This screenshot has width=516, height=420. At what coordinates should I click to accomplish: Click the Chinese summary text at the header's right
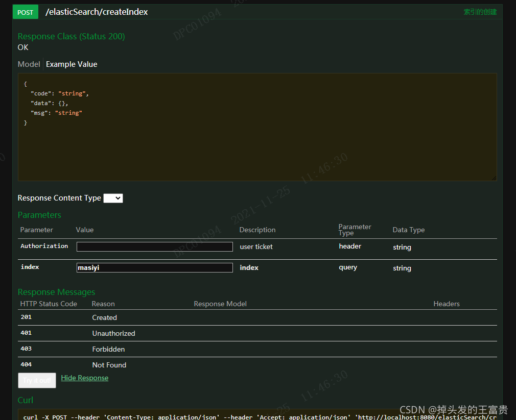[x=480, y=12]
